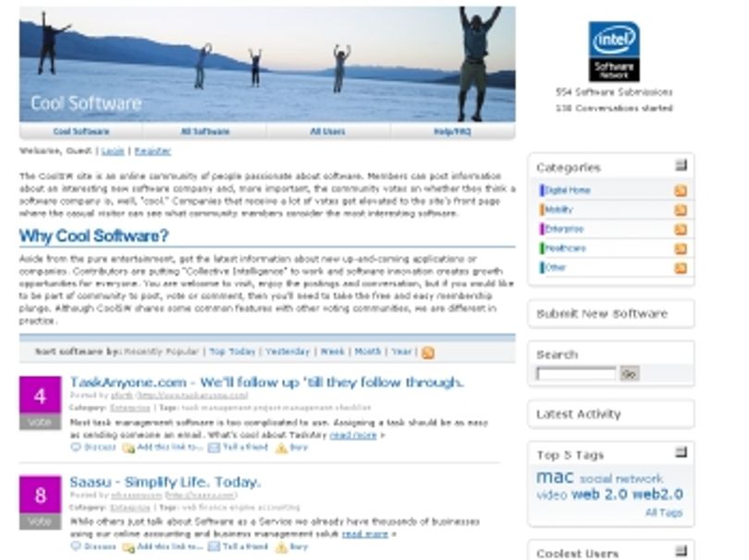Vote for the TaskAnyone.com entry
749x560 pixels.
click(40, 422)
